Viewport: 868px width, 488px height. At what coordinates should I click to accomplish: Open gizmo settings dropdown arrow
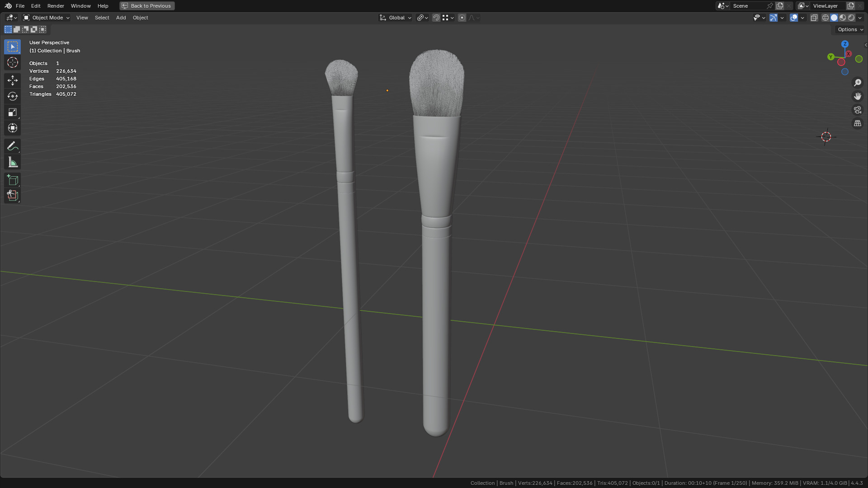[x=782, y=18]
